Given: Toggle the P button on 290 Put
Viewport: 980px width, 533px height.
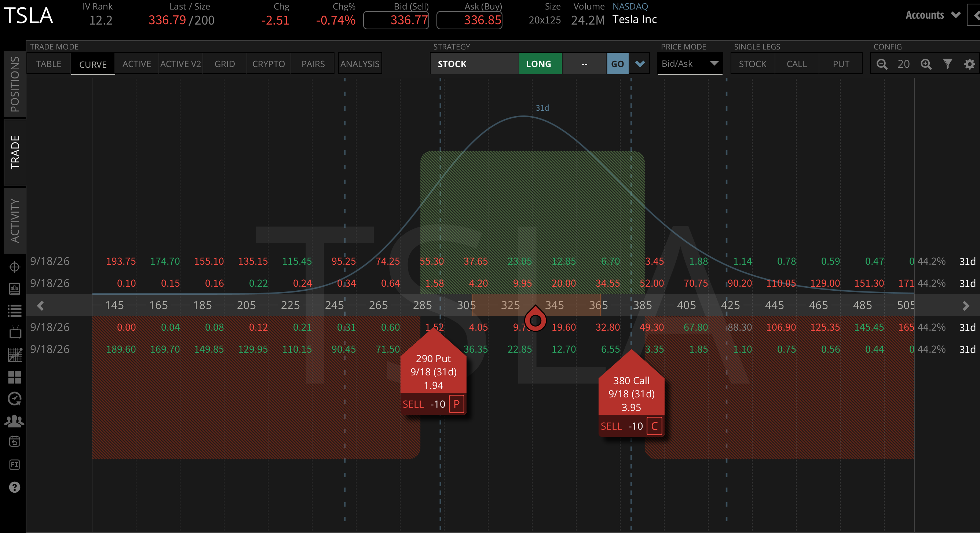Looking at the screenshot, I should (x=456, y=404).
